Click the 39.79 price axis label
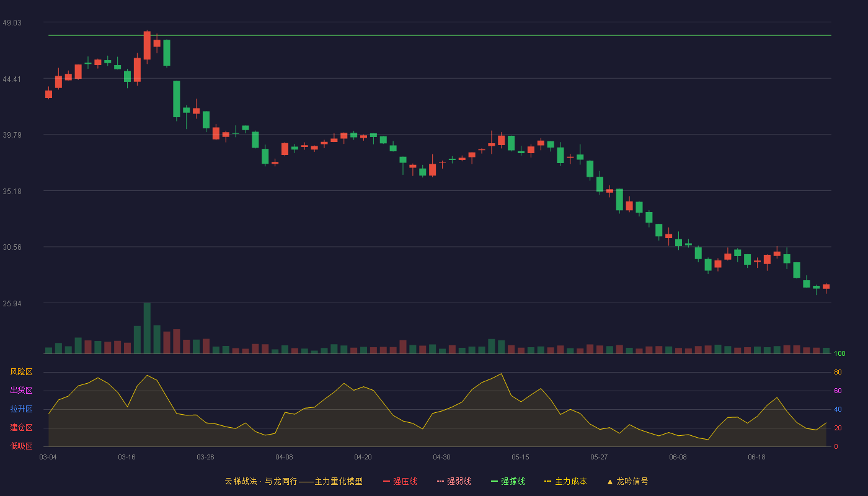Viewport: 868px width, 496px height. [12, 135]
